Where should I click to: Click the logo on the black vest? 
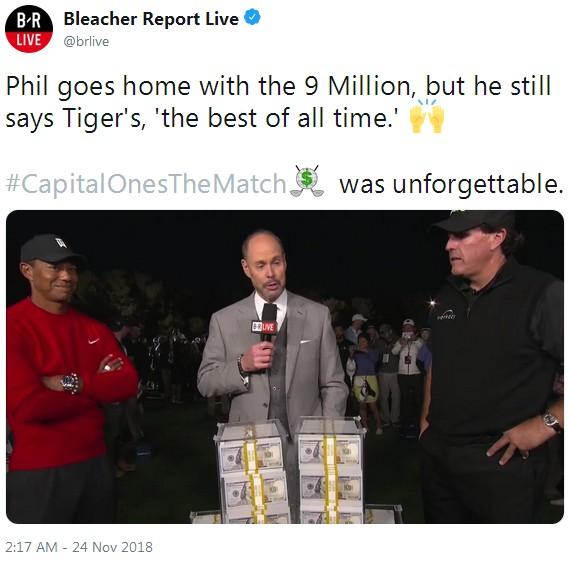pos(446,315)
